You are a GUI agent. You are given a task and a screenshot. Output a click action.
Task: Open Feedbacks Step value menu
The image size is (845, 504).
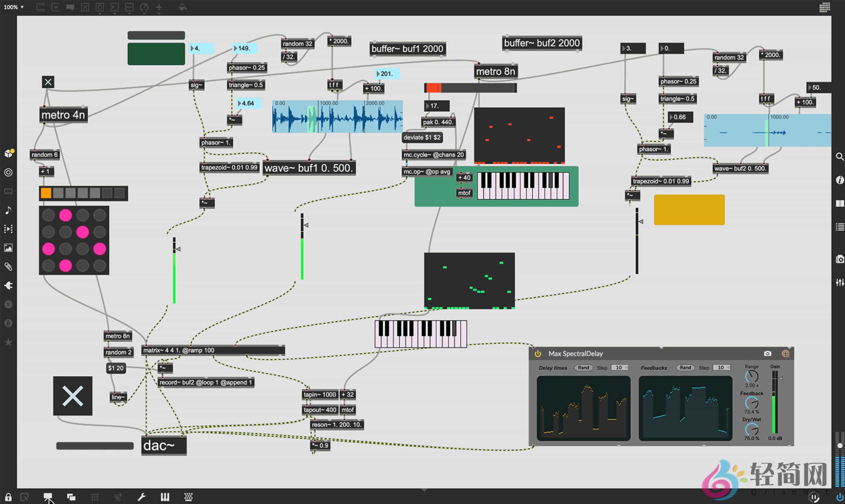coord(721,368)
